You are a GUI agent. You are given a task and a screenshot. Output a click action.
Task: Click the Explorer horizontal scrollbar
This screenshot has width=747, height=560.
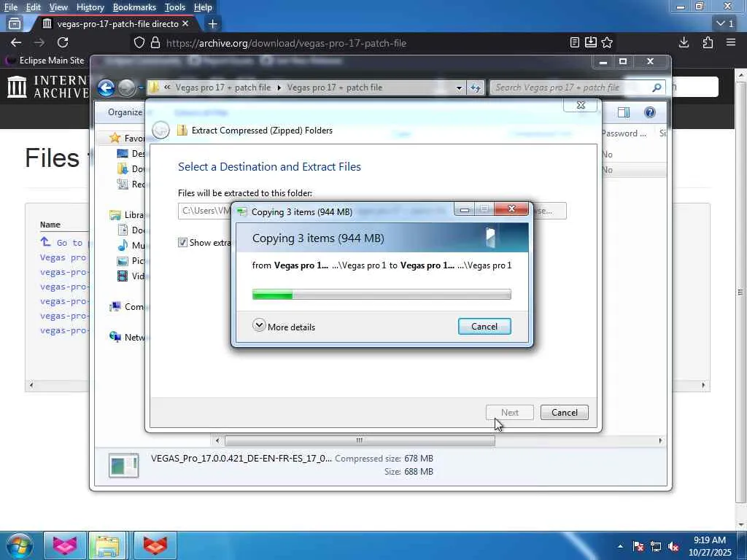pos(360,440)
